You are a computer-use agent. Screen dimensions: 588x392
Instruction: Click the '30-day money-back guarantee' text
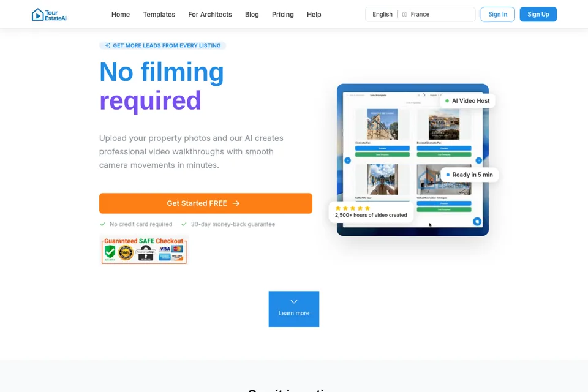point(233,224)
